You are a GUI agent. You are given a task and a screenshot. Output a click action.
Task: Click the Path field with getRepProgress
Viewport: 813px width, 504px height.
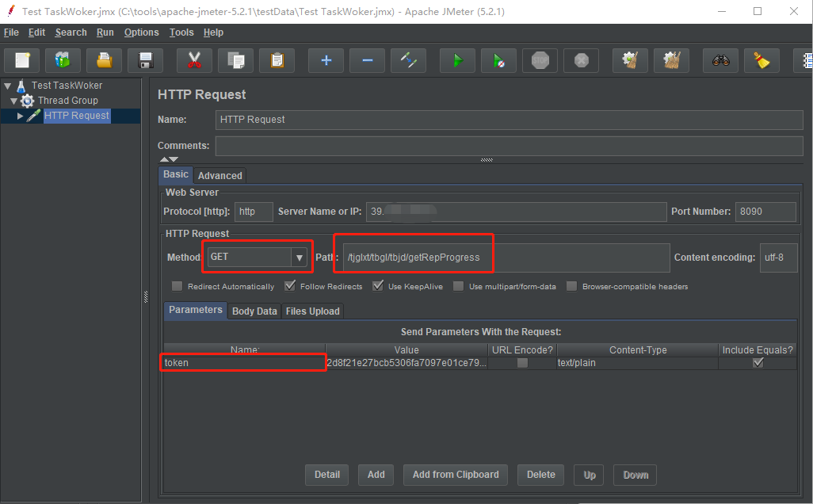(x=506, y=258)
